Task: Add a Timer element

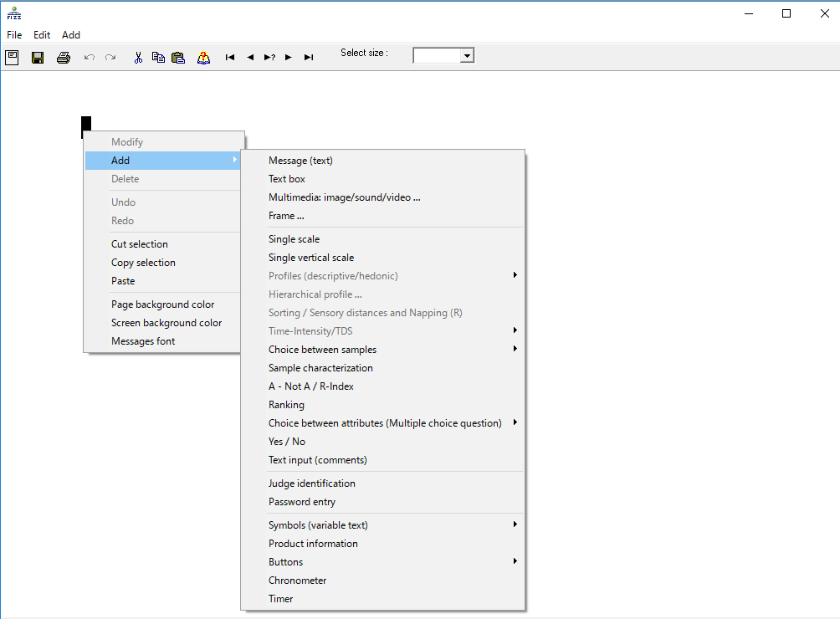Action: pyautogui.click(x=382, y=599)
